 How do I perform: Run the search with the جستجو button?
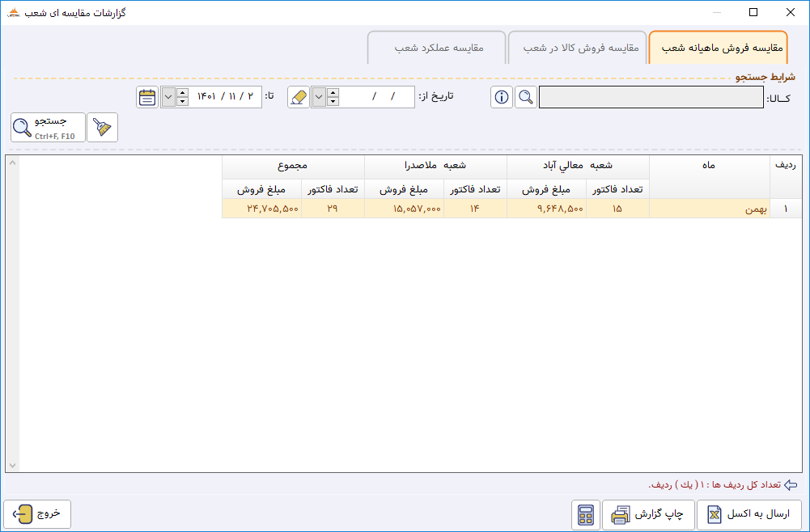click(x=48, y=127)
